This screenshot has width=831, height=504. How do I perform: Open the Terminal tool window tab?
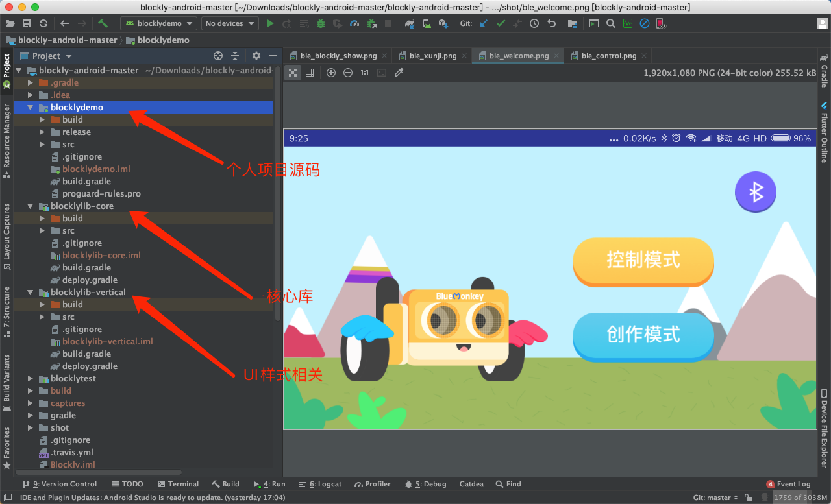coord(178,484)
